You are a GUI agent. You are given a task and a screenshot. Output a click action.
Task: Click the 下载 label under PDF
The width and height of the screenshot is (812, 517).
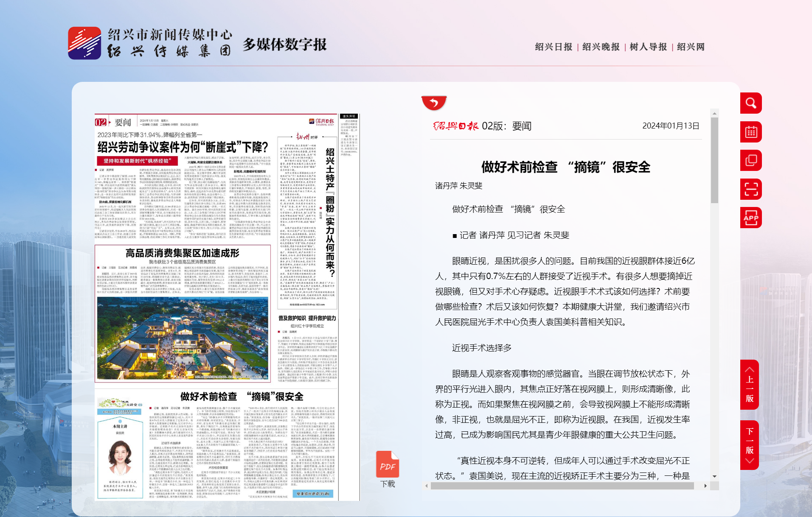click(388, 484)
